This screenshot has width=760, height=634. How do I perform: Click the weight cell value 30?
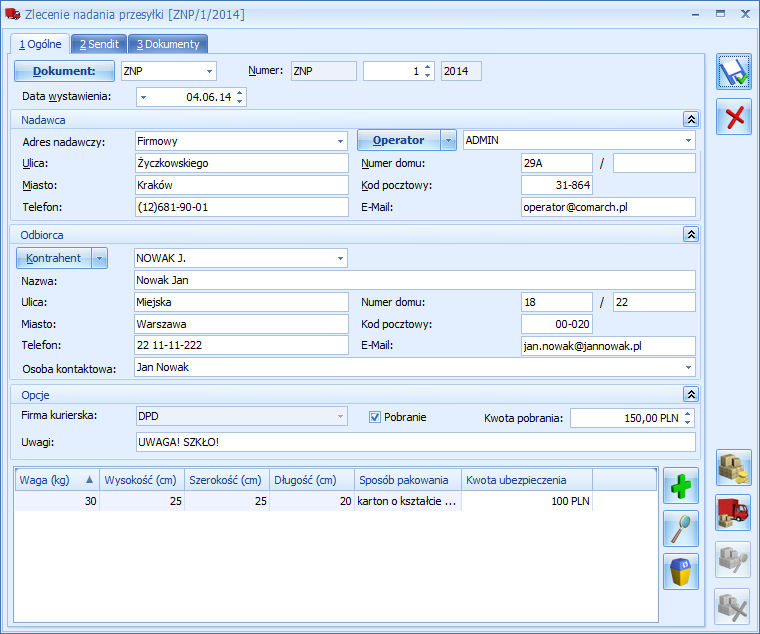(x=57, y=501)
